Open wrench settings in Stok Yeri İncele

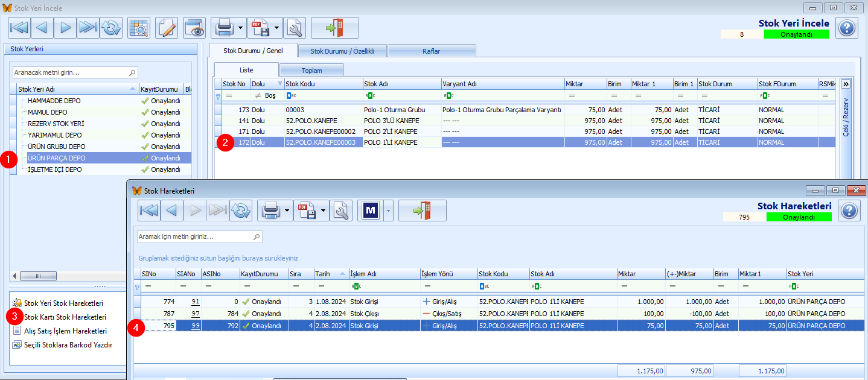[295, 28]
